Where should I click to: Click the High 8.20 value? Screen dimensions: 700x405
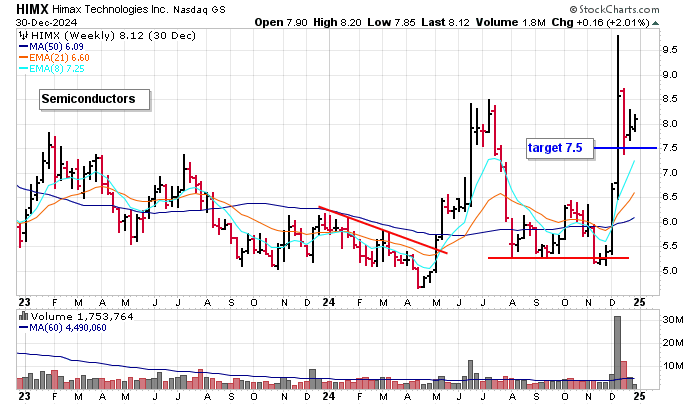(x=337, y=22)
